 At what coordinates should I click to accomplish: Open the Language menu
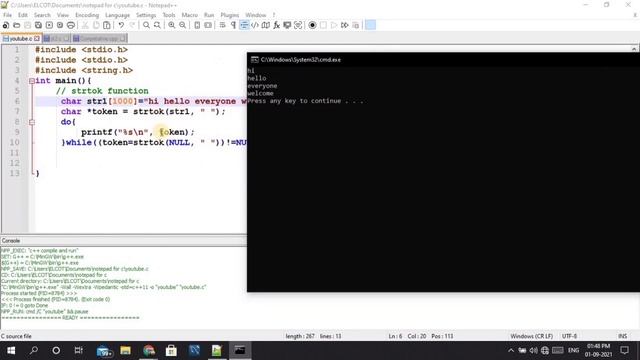[x=117, y=15]
